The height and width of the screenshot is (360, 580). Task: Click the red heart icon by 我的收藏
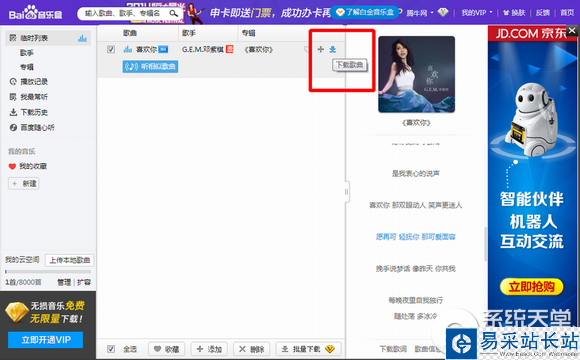click(x=12, y=166)
